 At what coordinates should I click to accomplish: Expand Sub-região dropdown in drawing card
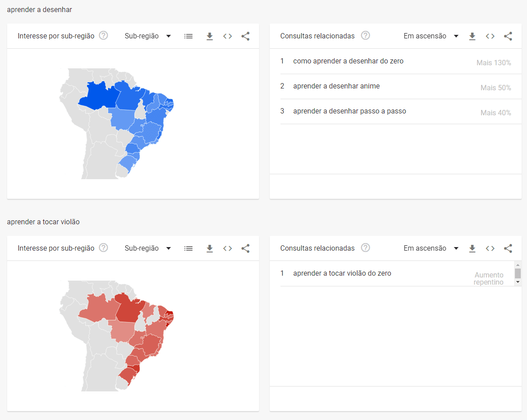[x=148, y=36]
